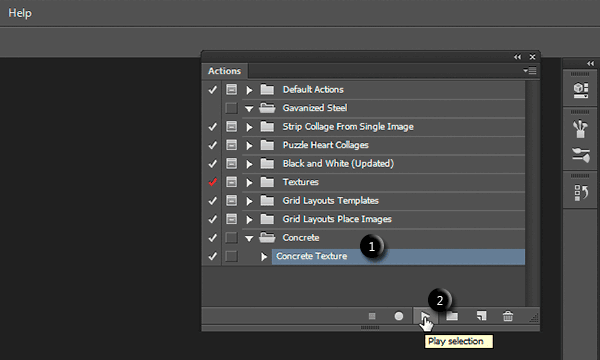Expand the Puzzle Heart Collages set
This screenshot has height=360, width=600.
(249, 145)
